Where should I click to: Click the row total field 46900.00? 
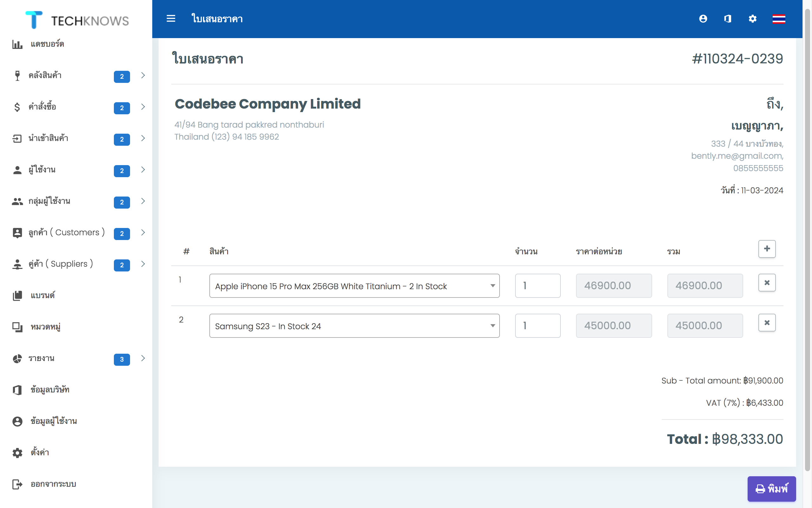705,285
